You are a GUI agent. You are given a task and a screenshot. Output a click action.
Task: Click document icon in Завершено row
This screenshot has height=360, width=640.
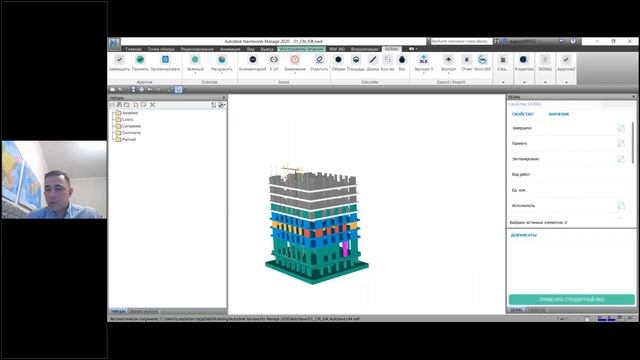pyautogui.click(x=621, y=128)
